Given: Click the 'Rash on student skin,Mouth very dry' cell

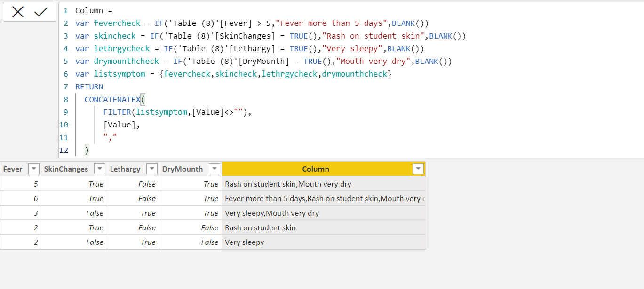Looking at the screenshot, I should pos(324,184).
